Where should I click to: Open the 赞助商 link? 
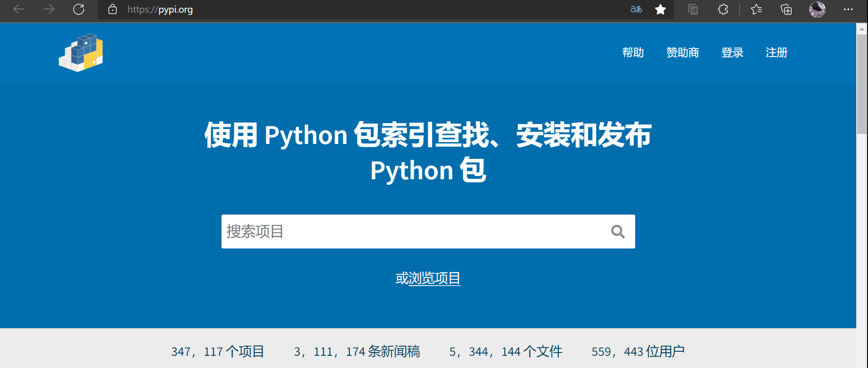[x=683, y=53]
